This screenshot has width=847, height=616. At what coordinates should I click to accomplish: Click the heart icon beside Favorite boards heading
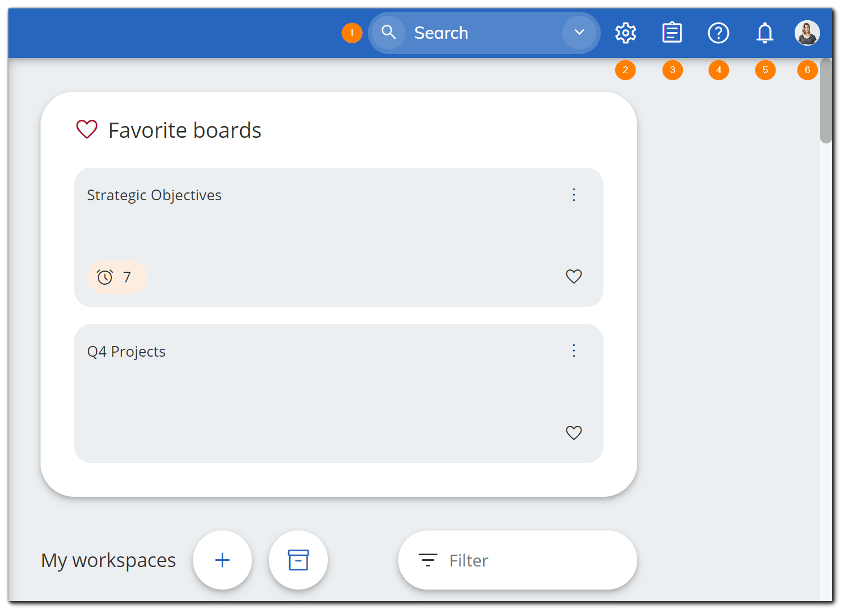(x=86, y=129)
